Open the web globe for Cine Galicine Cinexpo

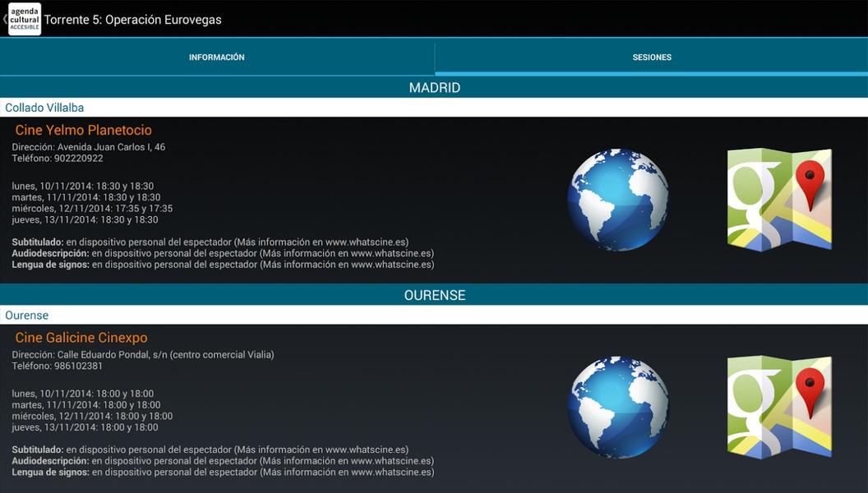618,408
